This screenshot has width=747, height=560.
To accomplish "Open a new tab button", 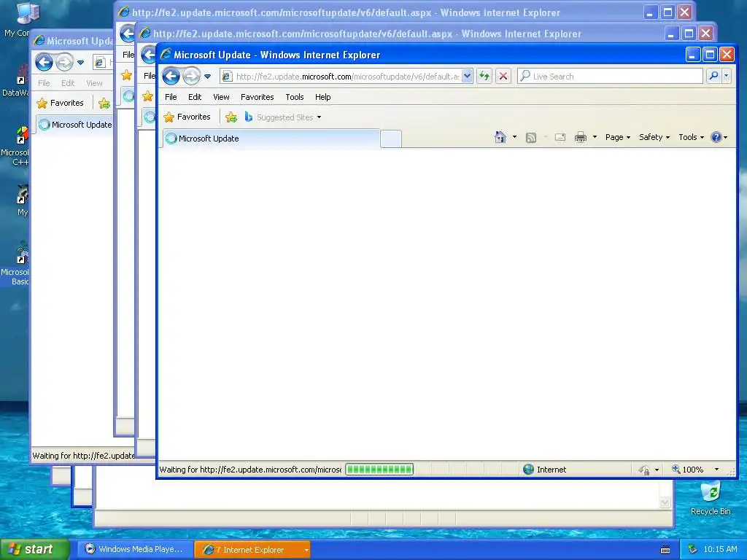I will tap(391, 139).
